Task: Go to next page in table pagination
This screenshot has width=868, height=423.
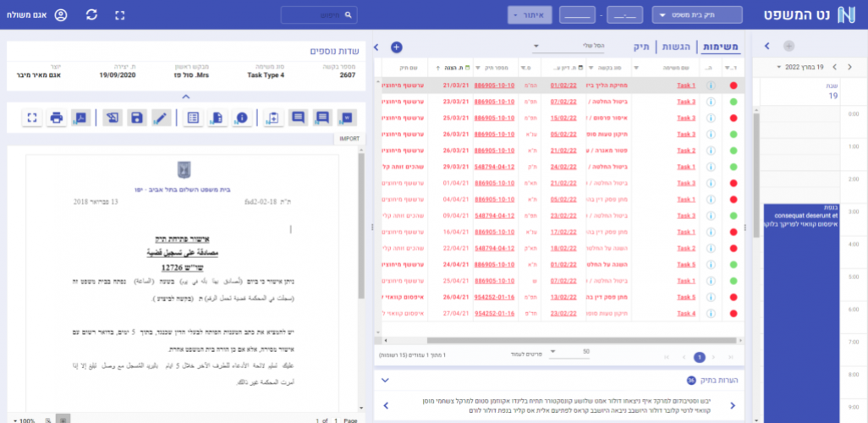Action: point(714,357)
